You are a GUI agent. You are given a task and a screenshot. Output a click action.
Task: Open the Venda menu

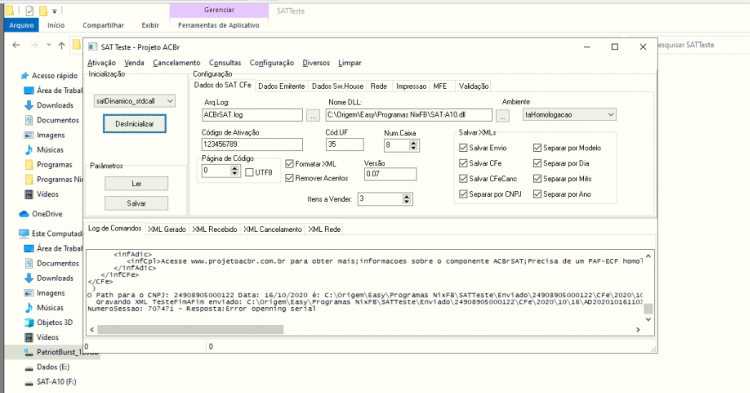(x=134, y=63)
